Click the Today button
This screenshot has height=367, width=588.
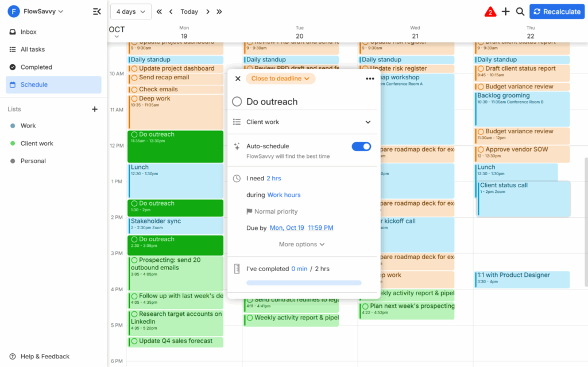tap(189, 11)
